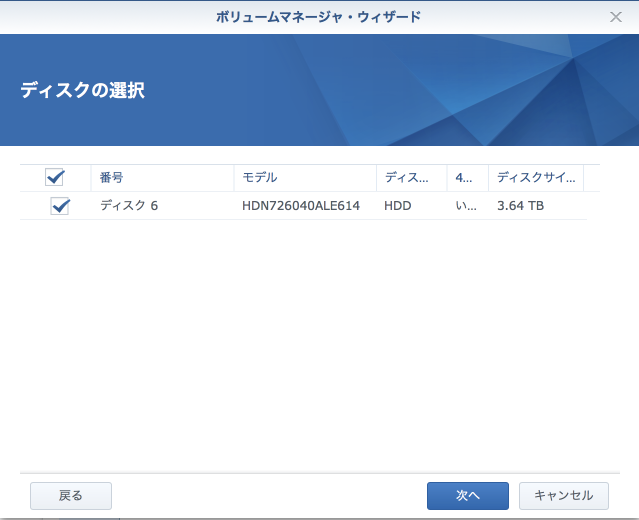The height and width of the screenshot is (520, 639).
Task: Click the ディスクの選択 heading banner
Action: coord(82,90)
